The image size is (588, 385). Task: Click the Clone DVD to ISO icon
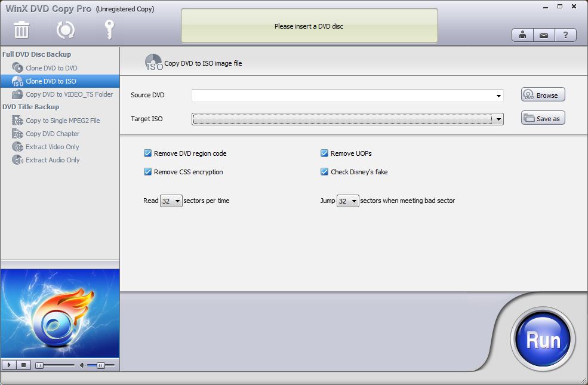pos(17,81)
